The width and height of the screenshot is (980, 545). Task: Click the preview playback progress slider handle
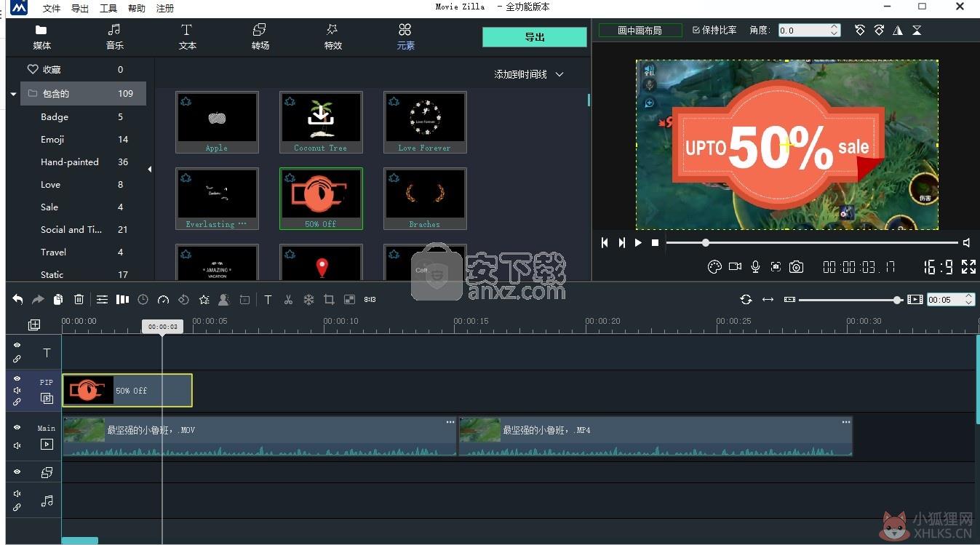705,242
